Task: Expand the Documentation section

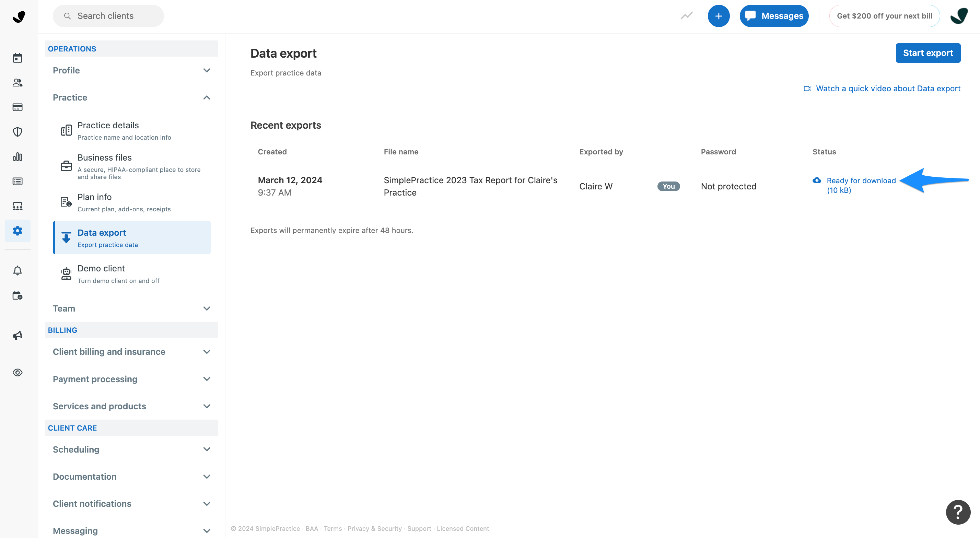Action: point(132,476)
